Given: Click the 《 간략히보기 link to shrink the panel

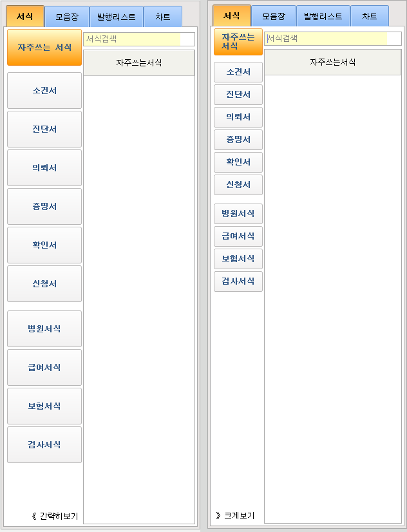Looking at the screenshot, I should pyautogui.click(x=55, y=516).
